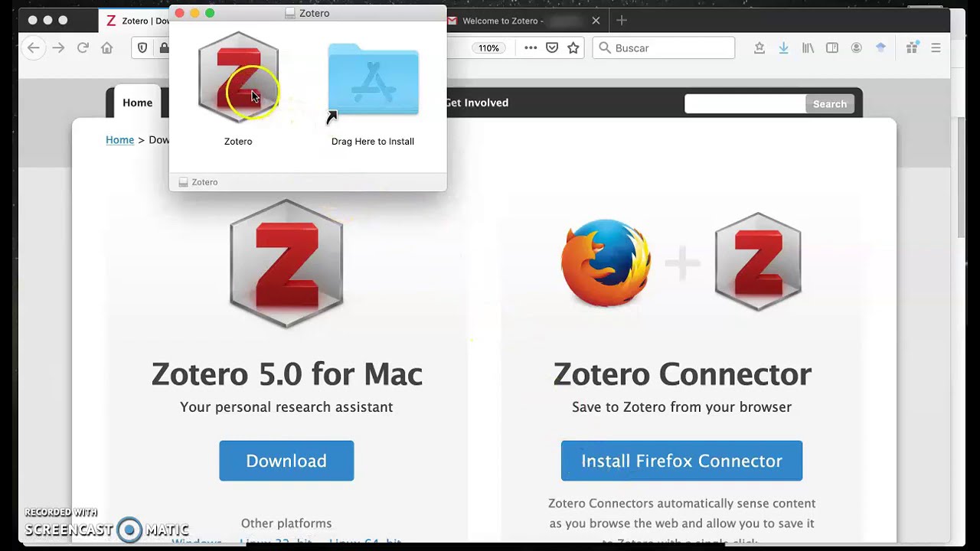Click the Applications folder shortcut in installer
980x551 pixels.
(373, 81)
